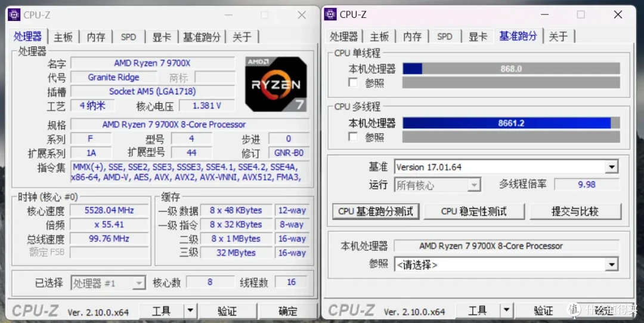This screenshot has width=644, height=323.
Task: Click the 总线速度 99.76 MHz value
Action: tap(109, 239)
